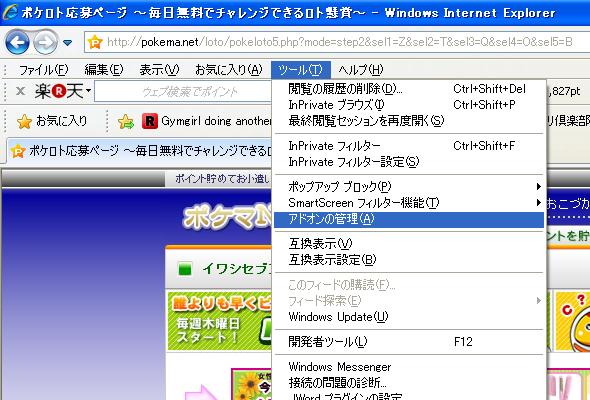Click the ウェブ検索でポイント search field

183,91
